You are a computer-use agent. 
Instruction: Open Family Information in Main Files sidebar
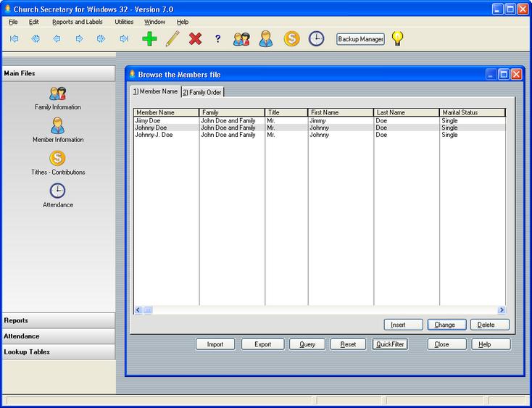tap(58, 99)
